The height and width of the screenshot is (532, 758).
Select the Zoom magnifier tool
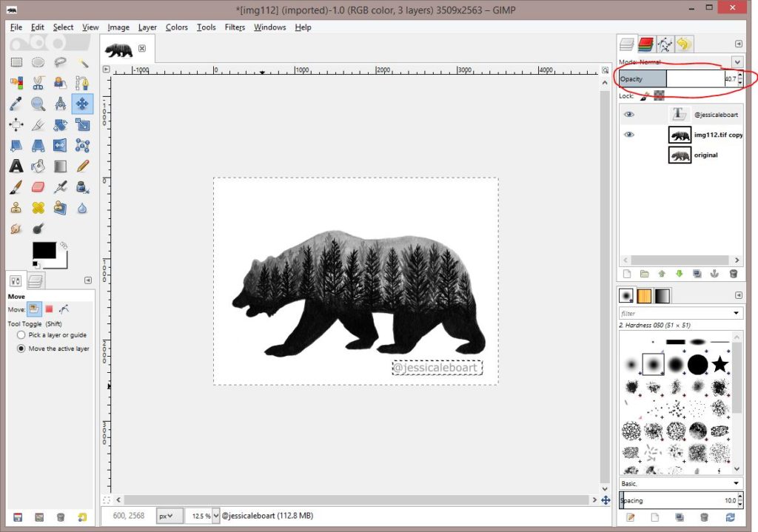pos(38,104)
